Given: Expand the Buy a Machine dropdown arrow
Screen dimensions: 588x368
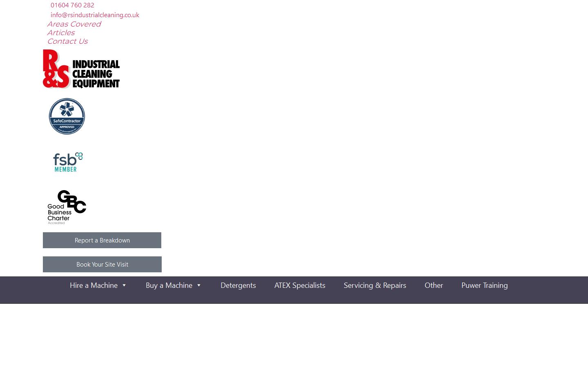Looking at the screenshot, I should (x=199, y=285).
